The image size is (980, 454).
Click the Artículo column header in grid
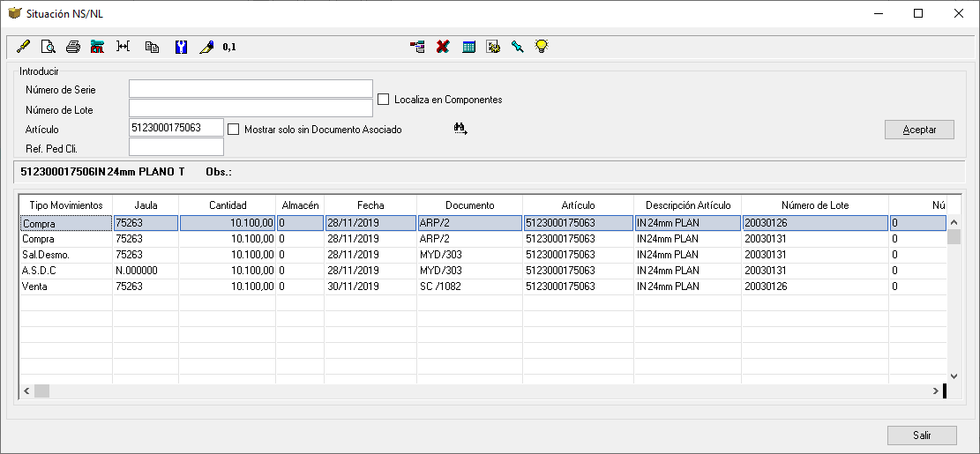tap(578, 205)
